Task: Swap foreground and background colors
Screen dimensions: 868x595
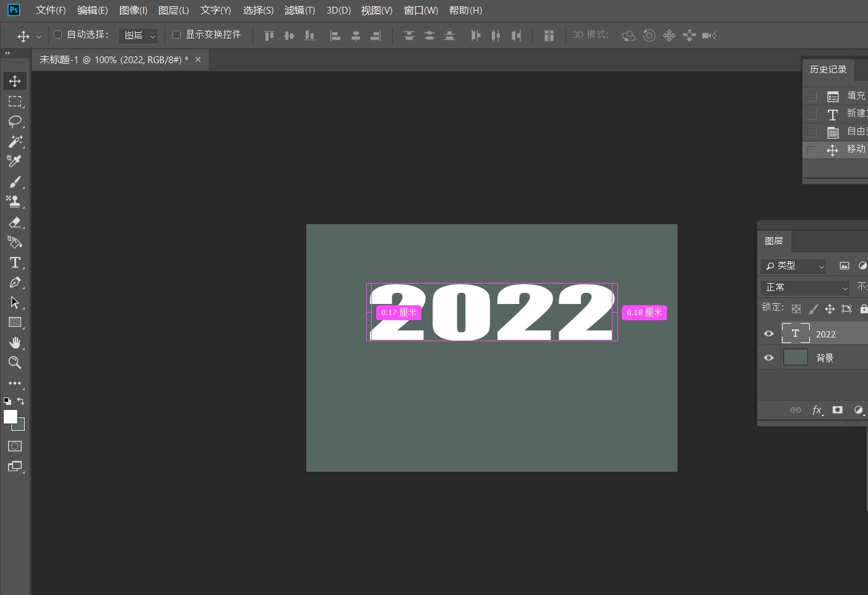Action: pyautogui.click(x=21, y=401)
